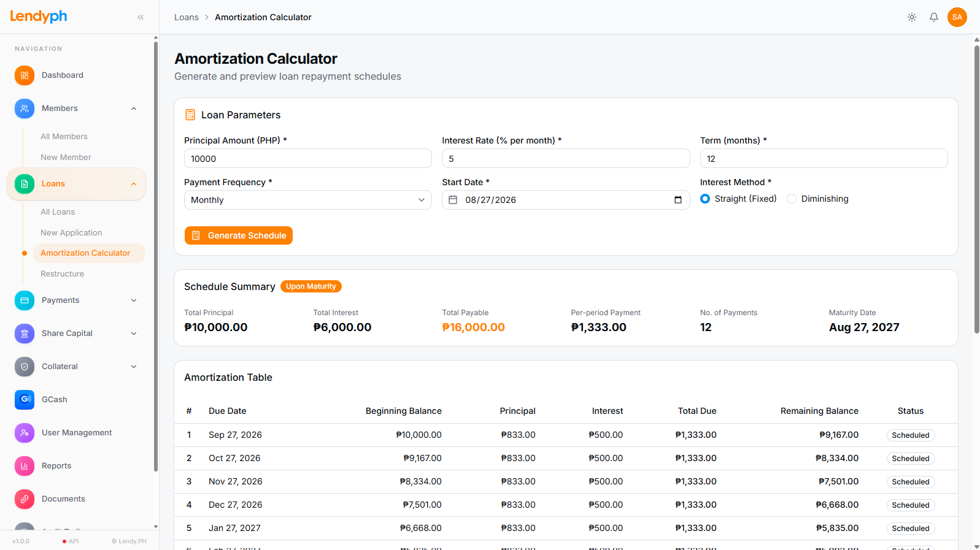The height and width of the screenshot is (550, 980).
Task: Collapse the sidebar with the double-chevron icon
Action: tap(141, 17)
